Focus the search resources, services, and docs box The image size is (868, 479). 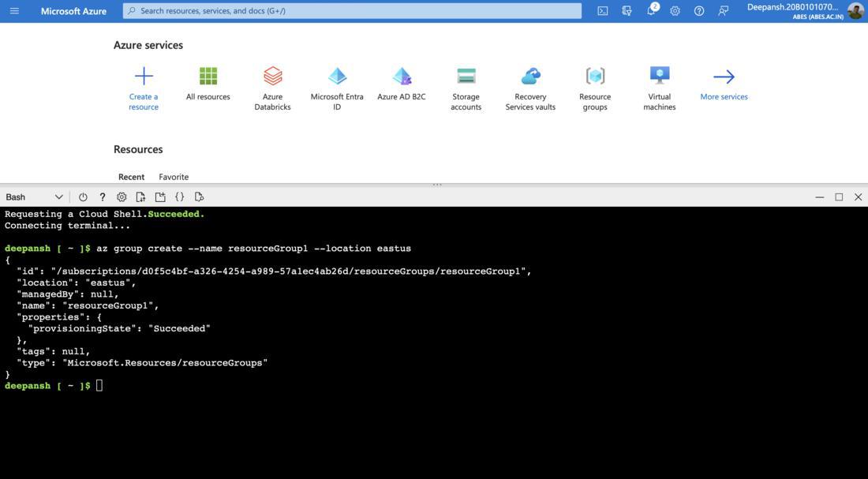pyautogui.click(x=352, y=10)
